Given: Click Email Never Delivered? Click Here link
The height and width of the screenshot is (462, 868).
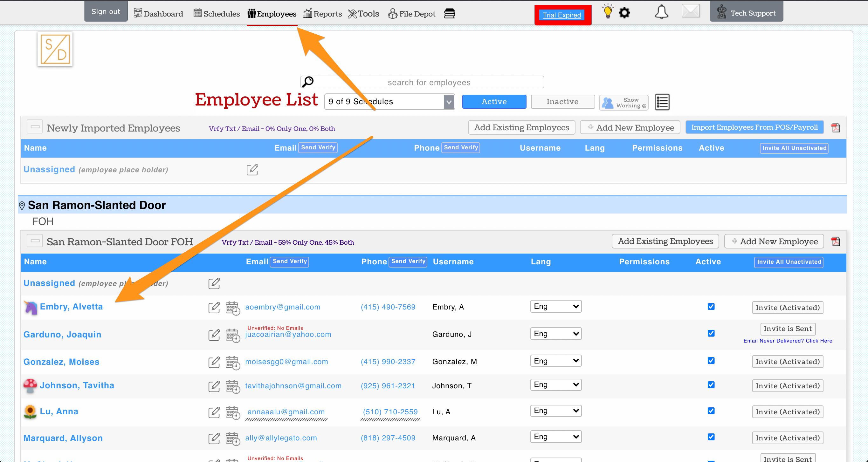Looking at the screenshot, I should tap(788, 341).
